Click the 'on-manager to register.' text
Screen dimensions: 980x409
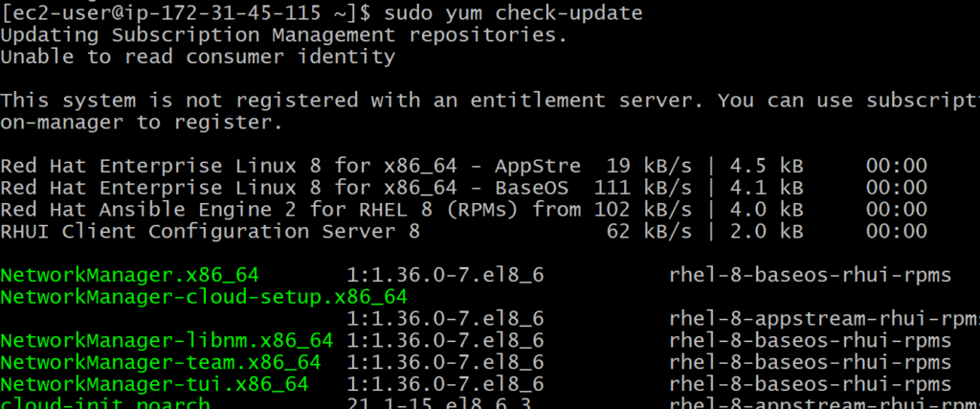142,123
